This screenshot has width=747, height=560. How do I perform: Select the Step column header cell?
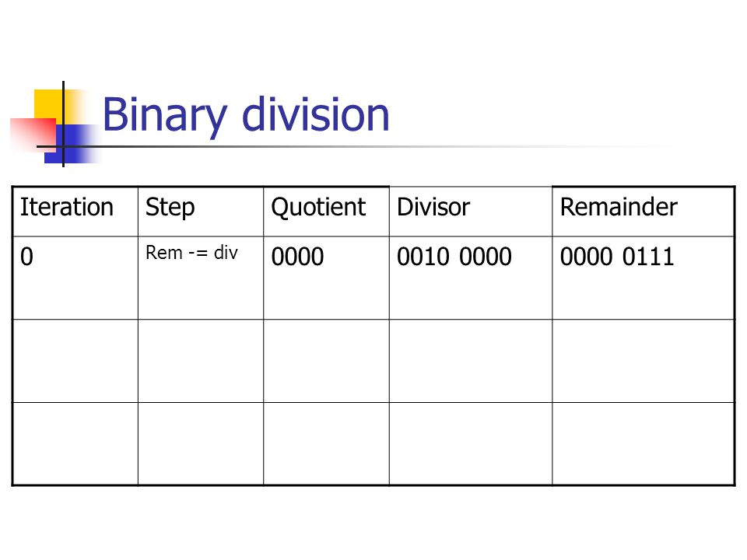[201, 212]
